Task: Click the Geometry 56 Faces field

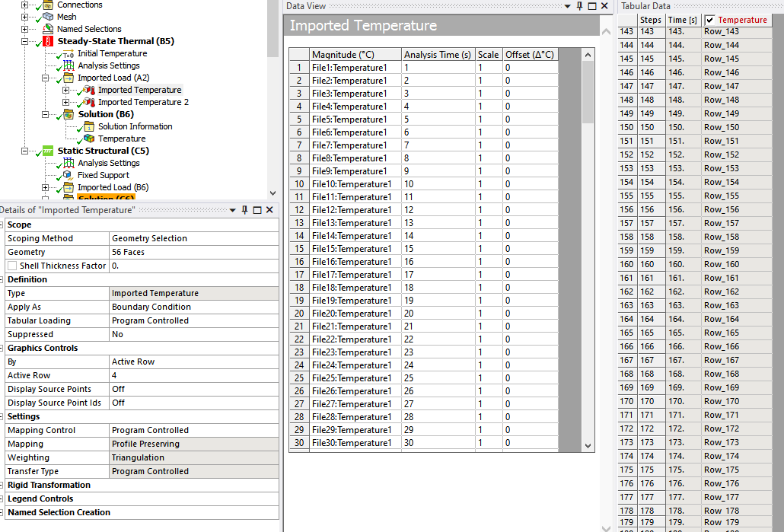Action: tap(194, 253)
